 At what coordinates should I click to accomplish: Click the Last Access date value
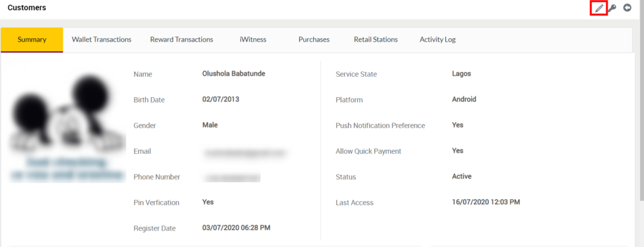[486, 202]
